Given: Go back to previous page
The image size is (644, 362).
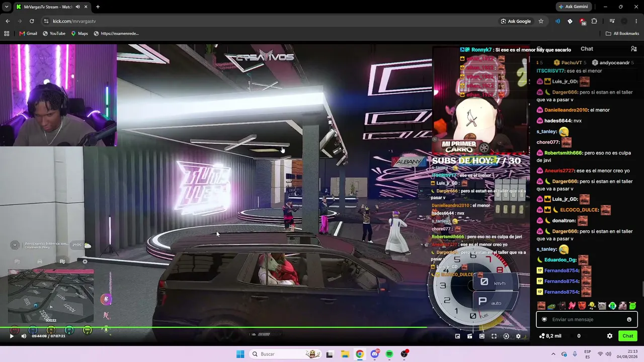Looking at the screenshot, I should coord(8,21).
